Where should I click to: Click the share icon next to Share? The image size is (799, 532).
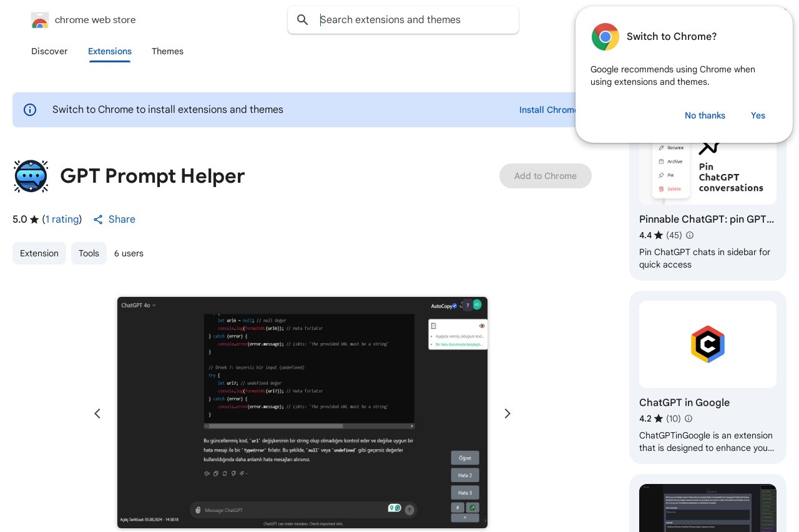98,220
